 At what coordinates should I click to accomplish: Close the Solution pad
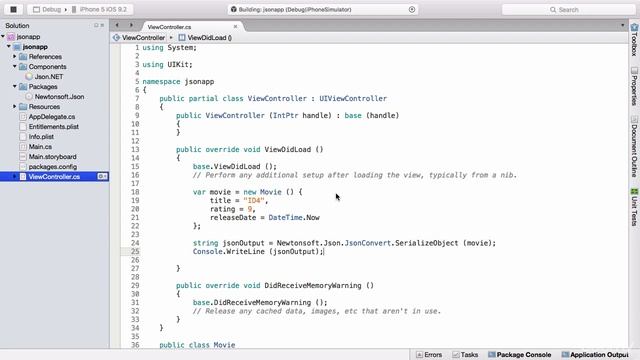coord(102,25)
